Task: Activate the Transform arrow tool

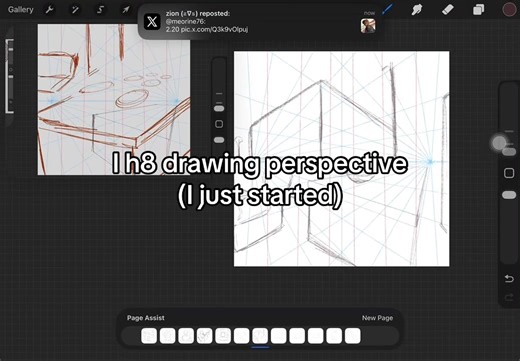Action: pyautogui.click(x=126, y=10)
